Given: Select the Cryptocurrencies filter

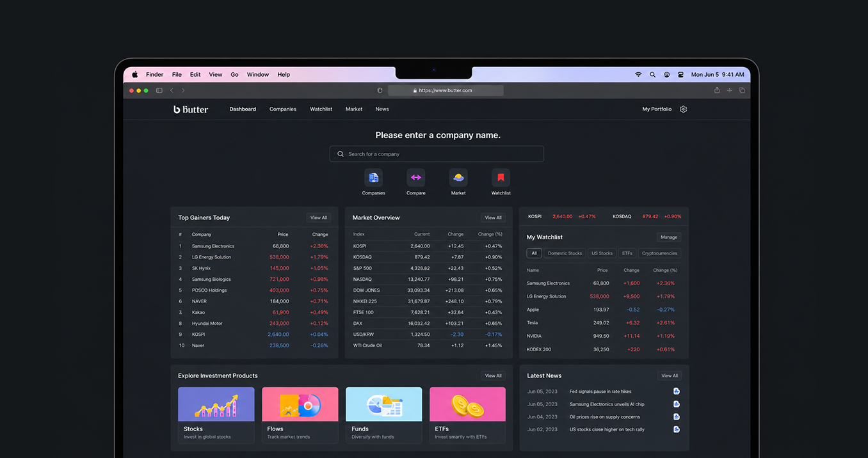Looking at the screenshot, I should click(659, 253).
